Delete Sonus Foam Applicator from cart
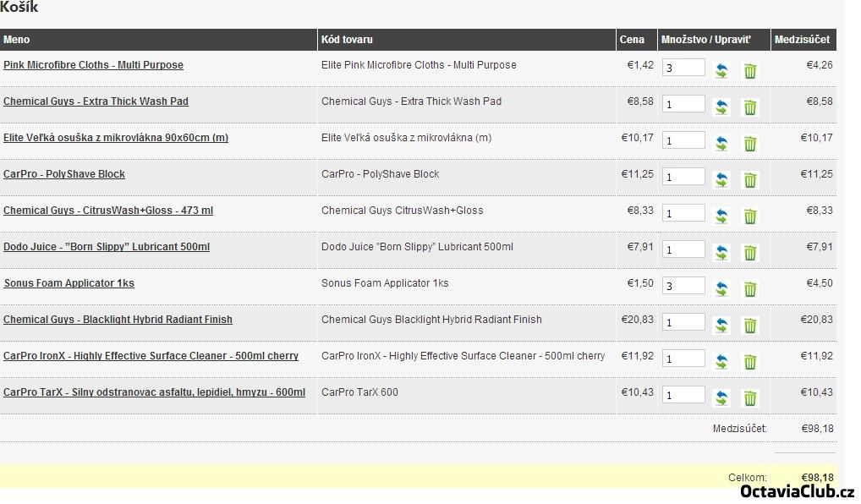861x504 pixels. tap(749, 289)
